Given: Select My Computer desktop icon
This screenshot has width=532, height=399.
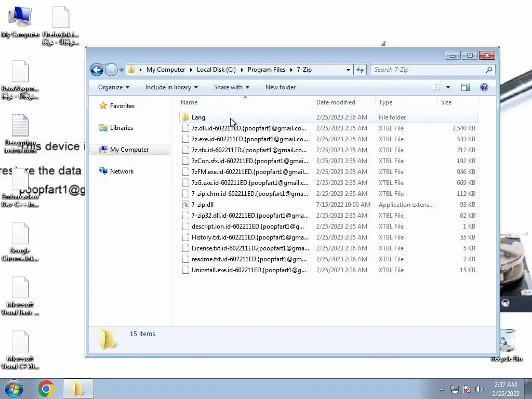Looking at the screenshot, I should [20, 22].
